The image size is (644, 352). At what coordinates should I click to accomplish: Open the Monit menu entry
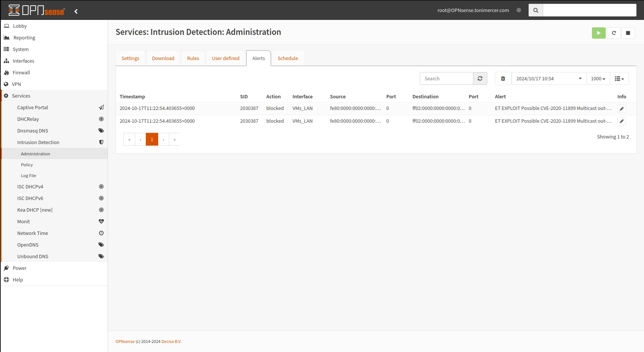(54, 221)
